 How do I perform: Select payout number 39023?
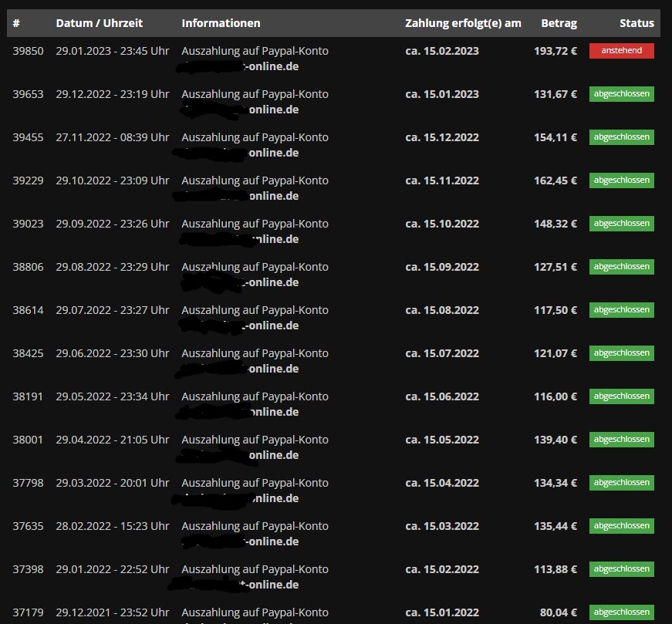[28, 224]
